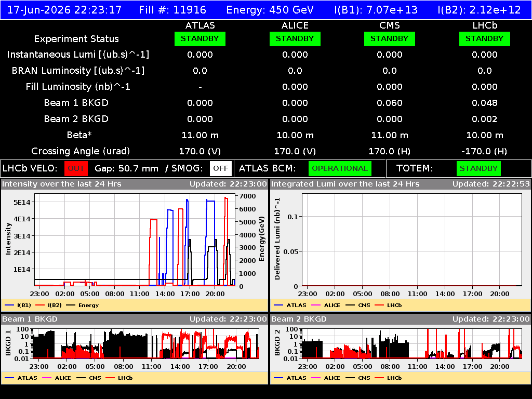This screenshot has height=399, width=532.
Task: Click CMS crossing angle 170.0 (H)
Action: 390,151
